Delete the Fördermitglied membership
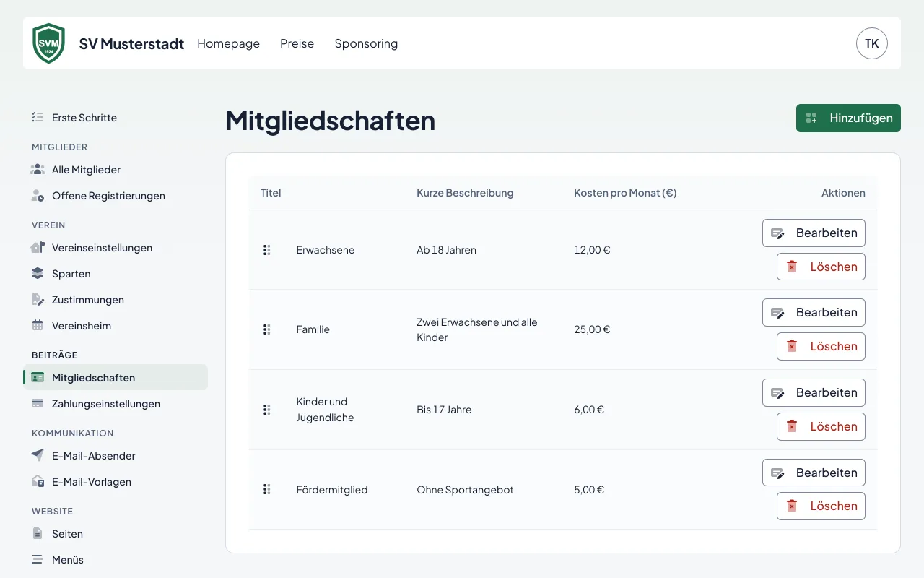 click(x=821, y=506)
